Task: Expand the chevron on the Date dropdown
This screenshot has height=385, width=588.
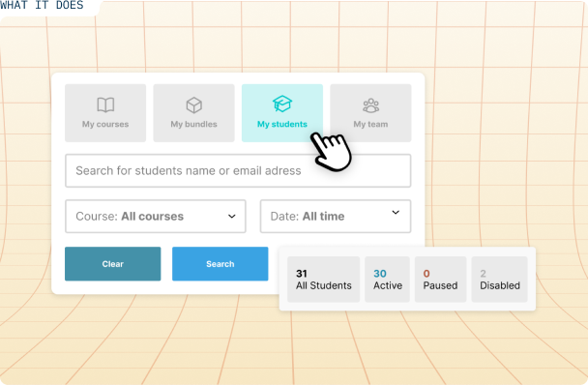Action: coord(396,213)
